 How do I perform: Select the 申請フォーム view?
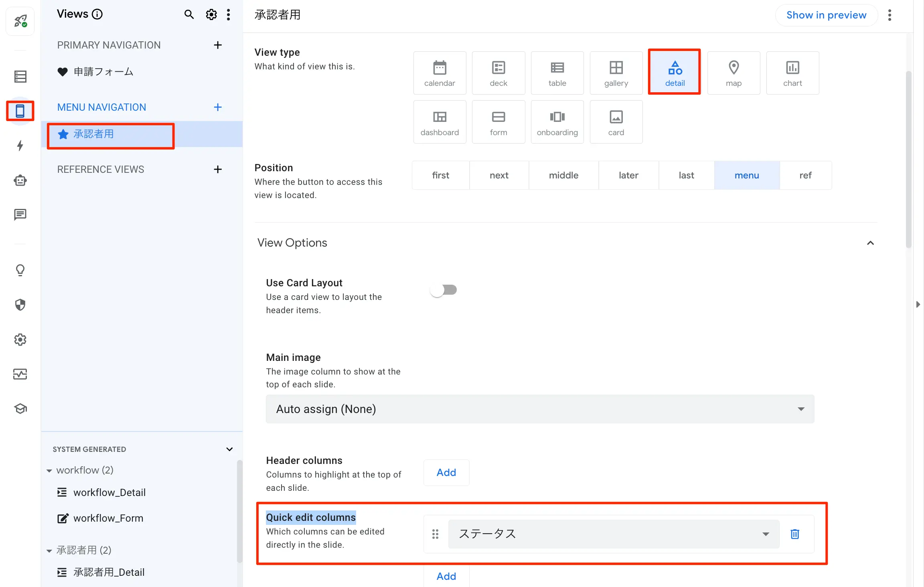point(103,72)
